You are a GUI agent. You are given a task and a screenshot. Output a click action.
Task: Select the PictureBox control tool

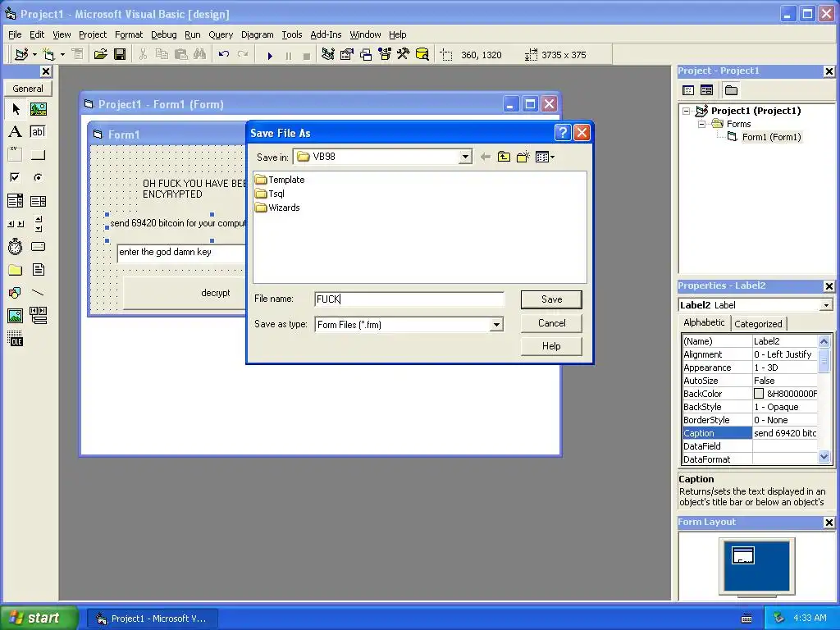38,109
